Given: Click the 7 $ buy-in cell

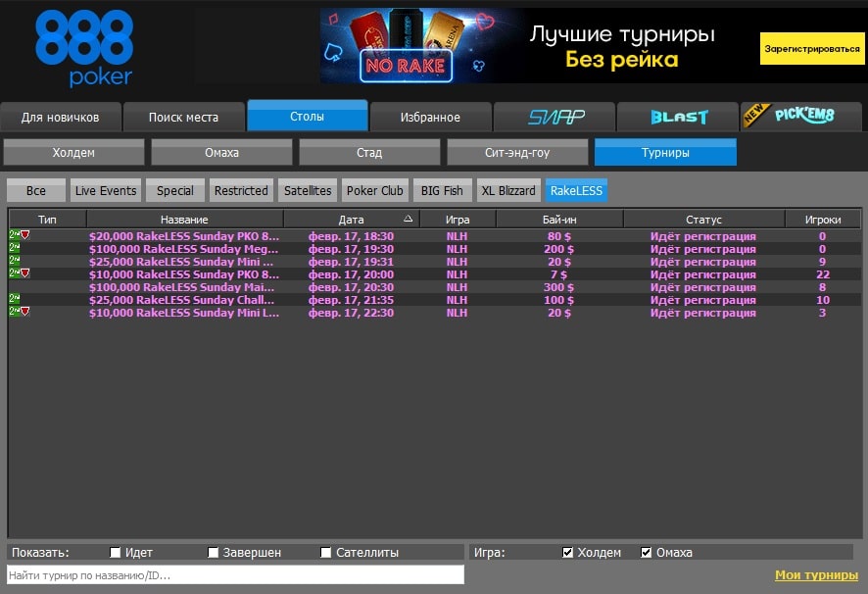Looking at the screenshot, I should pos(558,274).
